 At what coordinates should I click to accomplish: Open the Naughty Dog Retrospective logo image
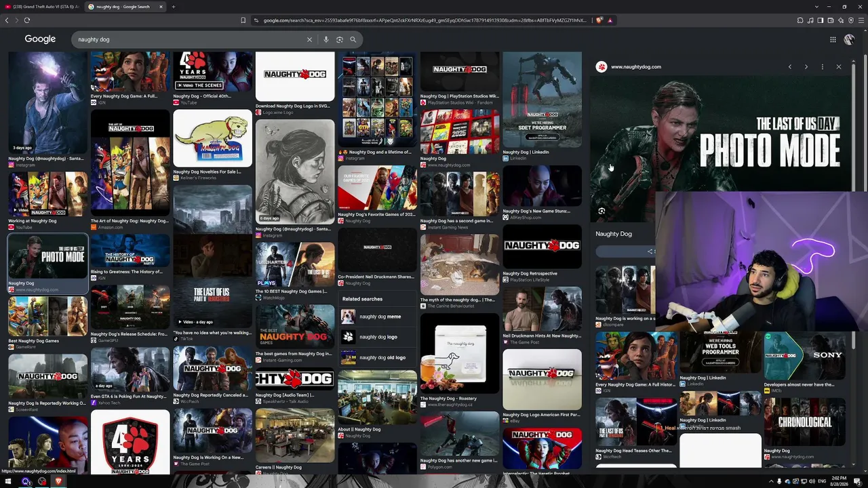542,247
